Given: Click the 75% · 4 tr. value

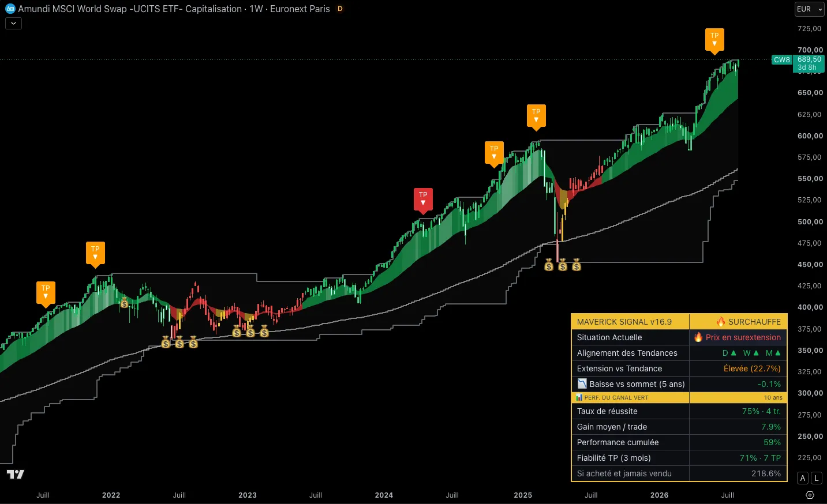Looking at the screenshot, I should (761, 411).
